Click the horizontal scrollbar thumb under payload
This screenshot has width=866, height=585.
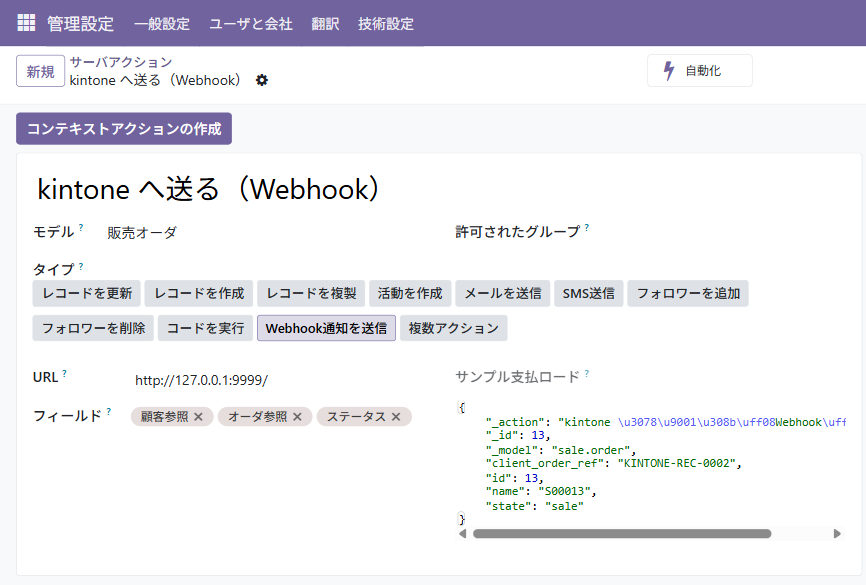(622, 534)
